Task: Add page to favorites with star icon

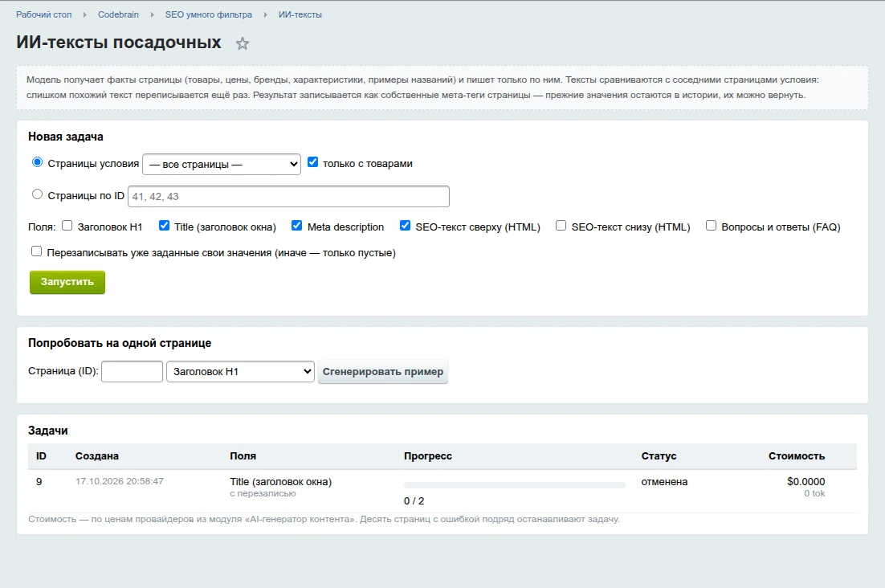Action: click(x=243, y=43)
